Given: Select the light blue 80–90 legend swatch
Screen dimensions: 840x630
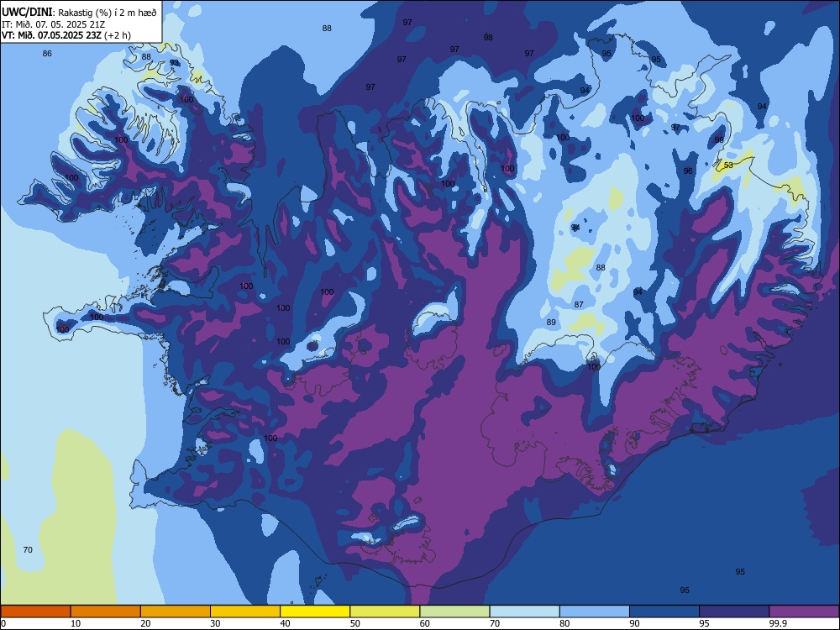Looking at the screenshot, I should point(595,612).
